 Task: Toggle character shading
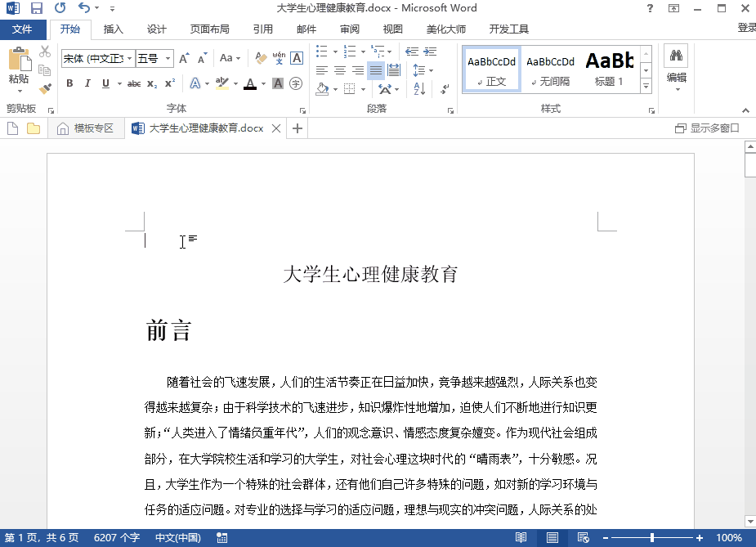pyautogui.click(x=278, y=83)
